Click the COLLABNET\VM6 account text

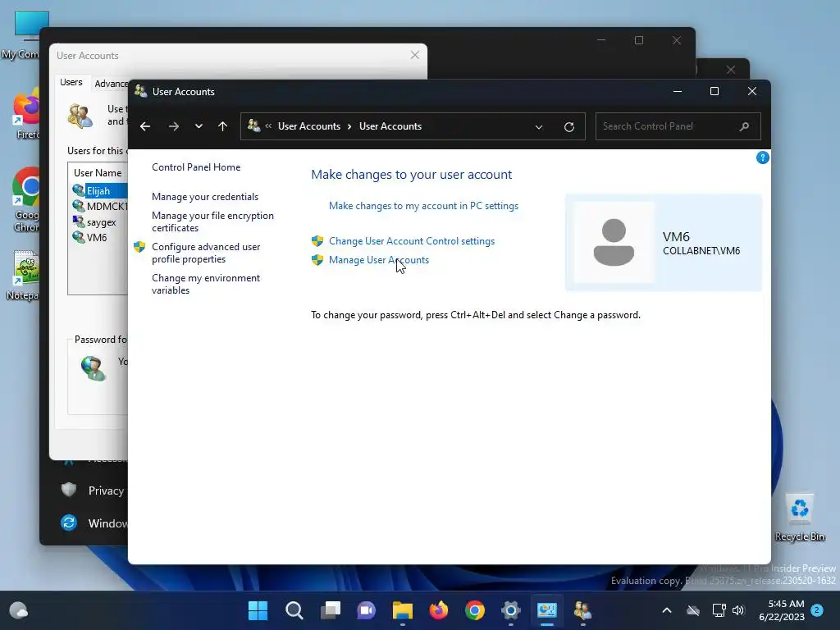click(x=701, y=251)
